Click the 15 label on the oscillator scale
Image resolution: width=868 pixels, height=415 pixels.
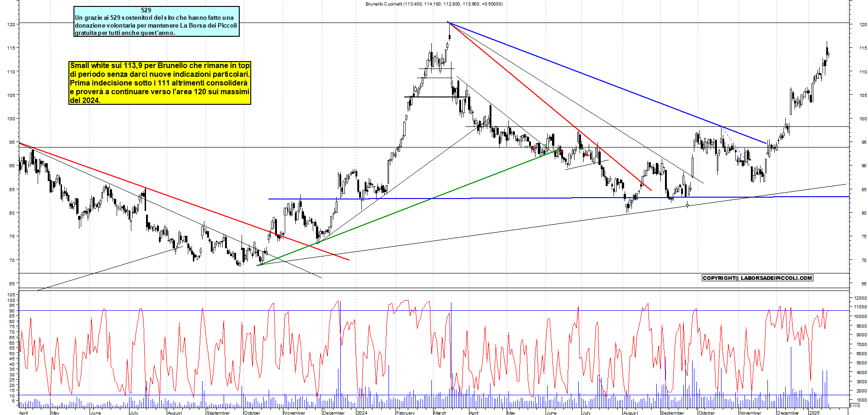click(12, 391)
